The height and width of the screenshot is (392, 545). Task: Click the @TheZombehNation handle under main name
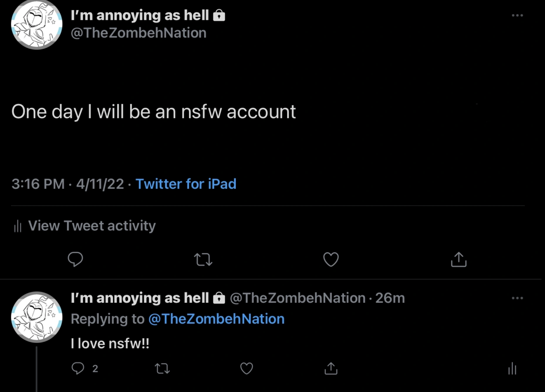pyautogui.click(x=139, y=33)
